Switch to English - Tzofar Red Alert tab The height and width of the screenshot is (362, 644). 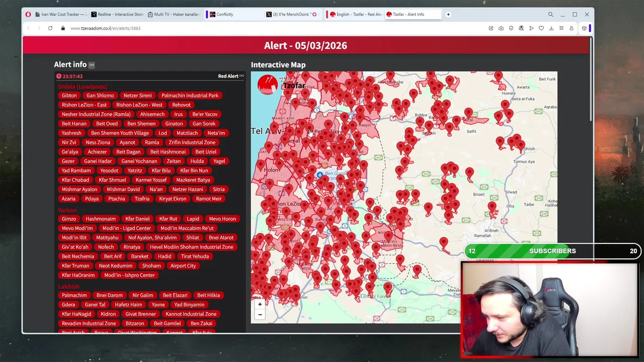click(355, 15)
